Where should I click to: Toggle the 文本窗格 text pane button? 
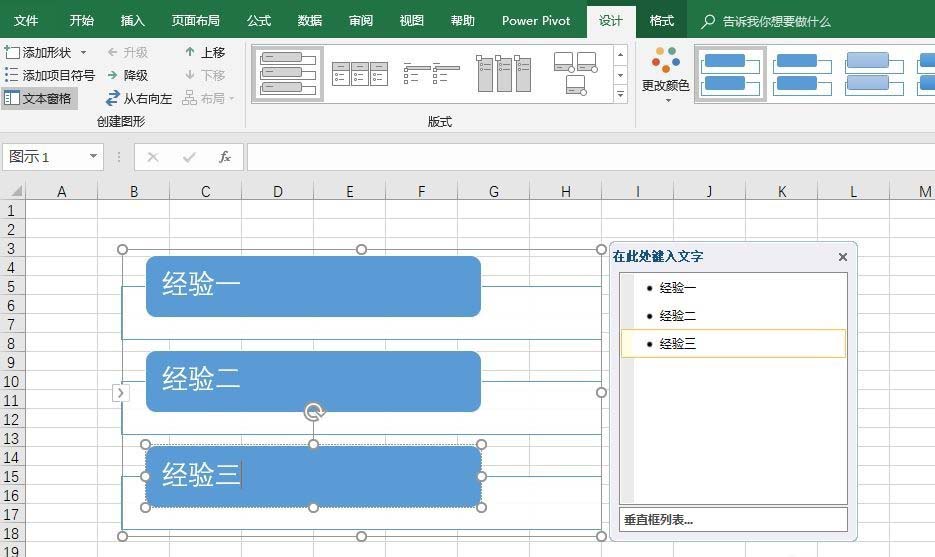(x=38, y=98)
